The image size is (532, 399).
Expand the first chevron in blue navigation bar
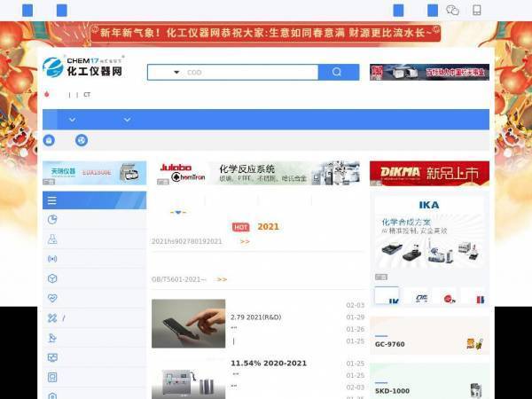pos(72,120)
